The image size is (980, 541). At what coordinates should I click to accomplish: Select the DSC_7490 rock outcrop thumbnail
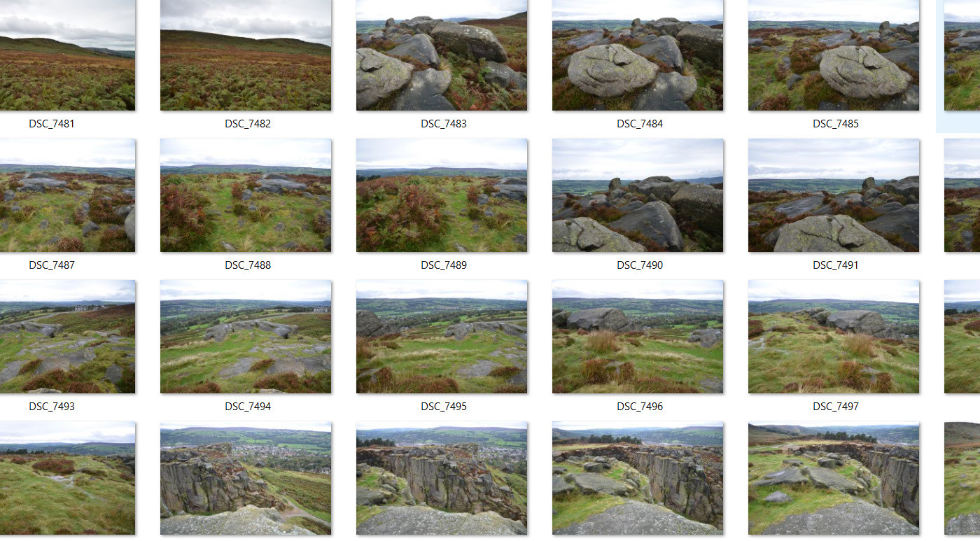pos(638,195)
